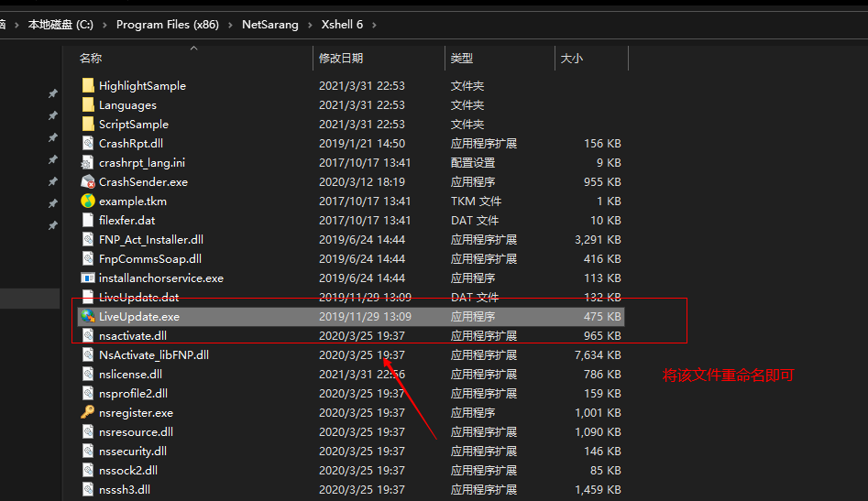Click the nsregister.exe key icon

[x=87, y=412]
